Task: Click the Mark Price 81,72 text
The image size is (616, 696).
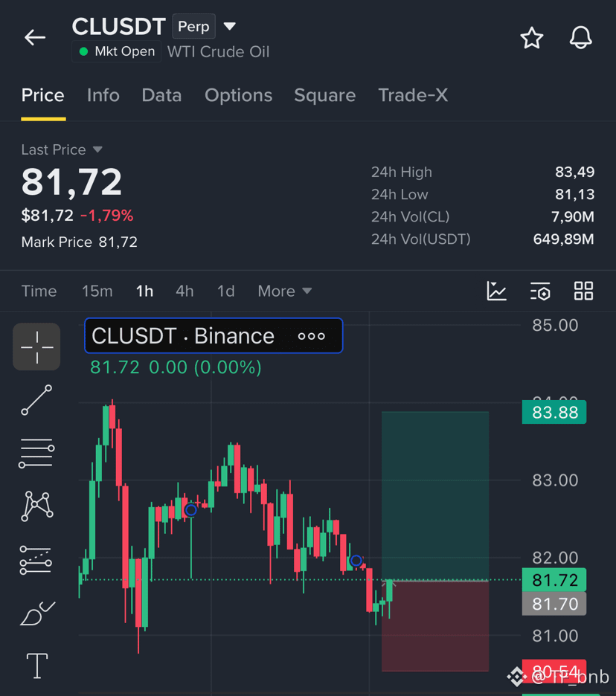Action: point(80,242)
